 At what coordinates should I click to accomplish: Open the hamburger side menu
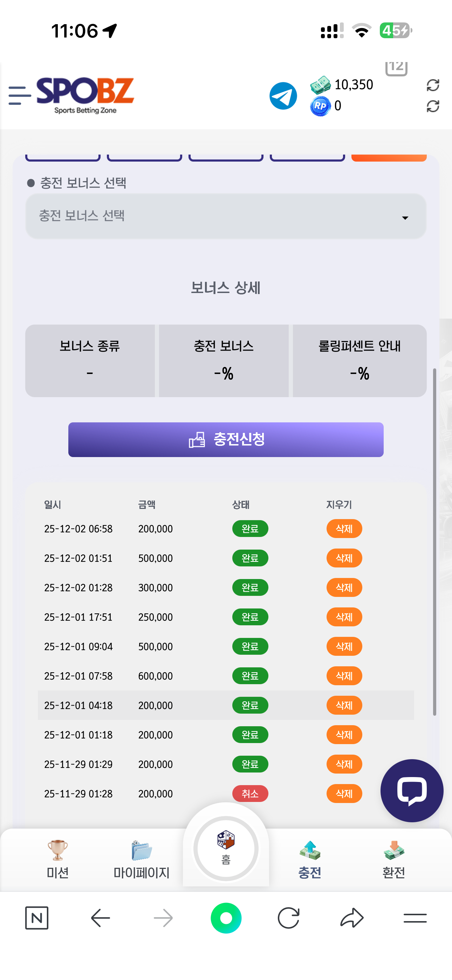click(x=19, y=95)
